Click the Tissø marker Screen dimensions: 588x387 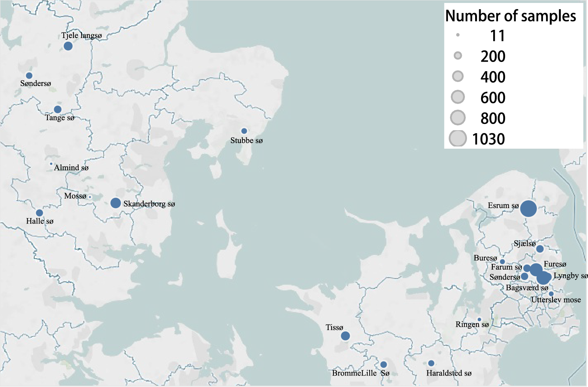tap(345, 336)
